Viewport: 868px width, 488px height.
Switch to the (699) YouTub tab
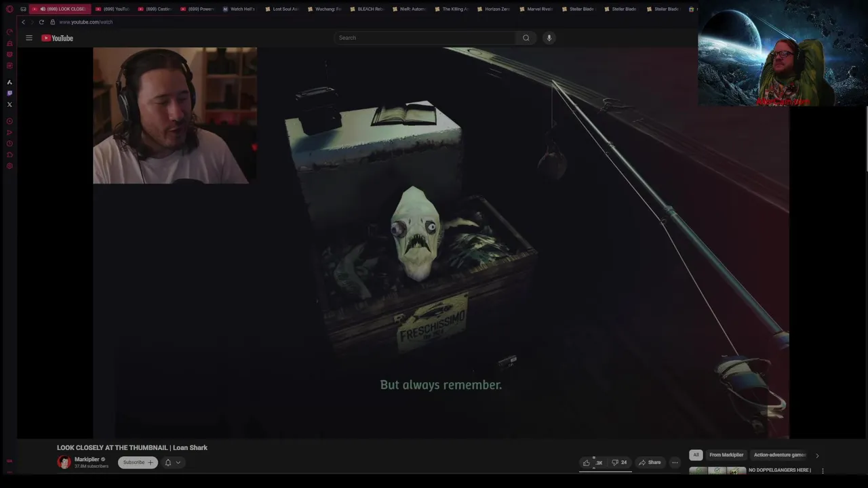click(x=113, y=9)
